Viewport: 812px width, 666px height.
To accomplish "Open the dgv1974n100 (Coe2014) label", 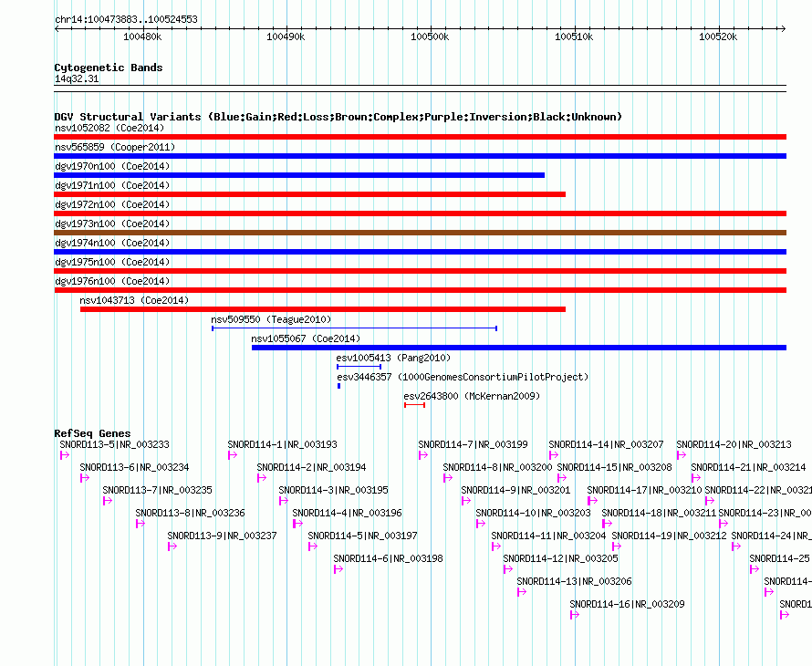I will 112,243.
